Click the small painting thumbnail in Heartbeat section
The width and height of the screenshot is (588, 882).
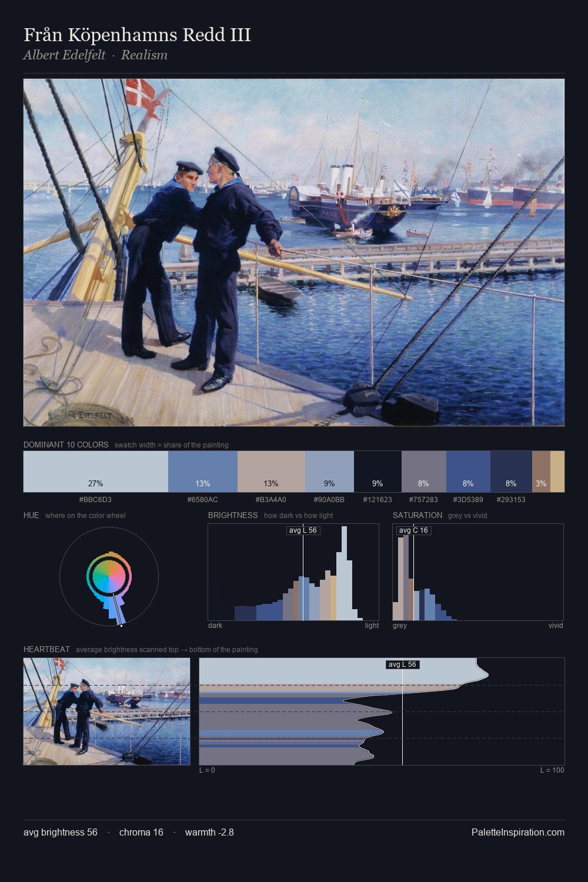[107, 711]
